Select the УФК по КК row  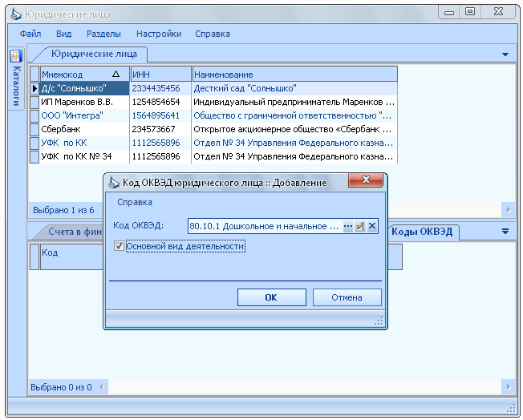point(213,143)
